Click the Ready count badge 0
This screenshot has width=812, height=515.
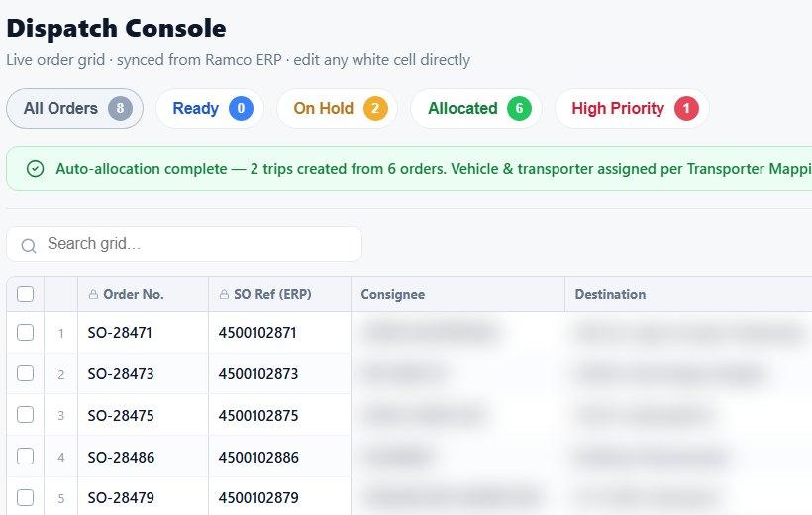click(241, 108)
